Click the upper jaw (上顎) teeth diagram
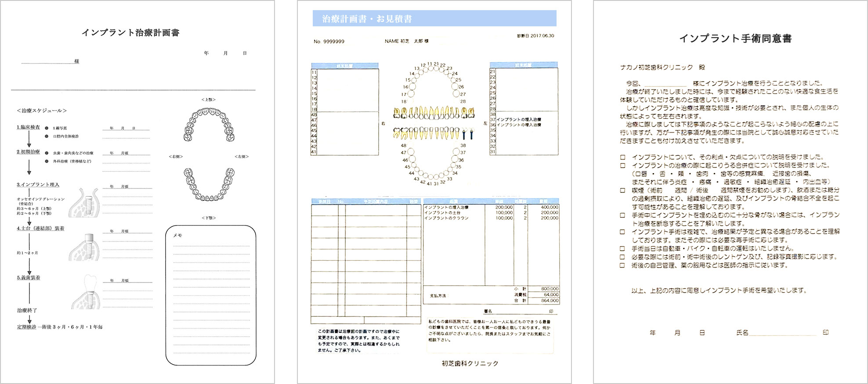868x384 pixels. [x=209, y=125]
